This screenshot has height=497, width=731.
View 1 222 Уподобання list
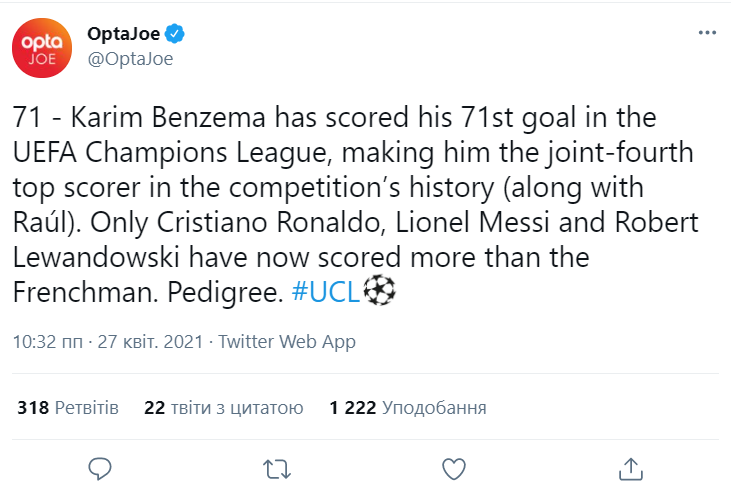[408, 408]
